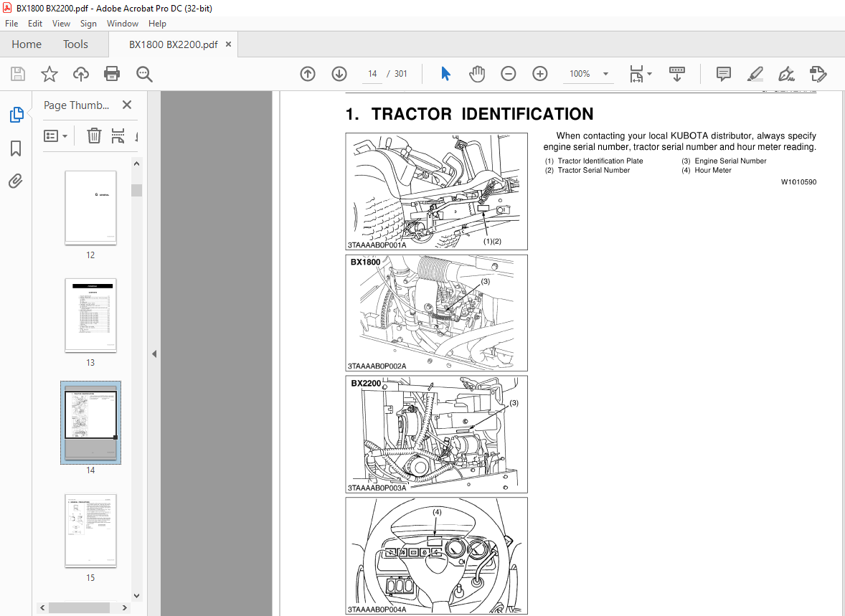Select the arrow Selection tool
The width and height of the screenshot is (845, 616).
point(445,74)
